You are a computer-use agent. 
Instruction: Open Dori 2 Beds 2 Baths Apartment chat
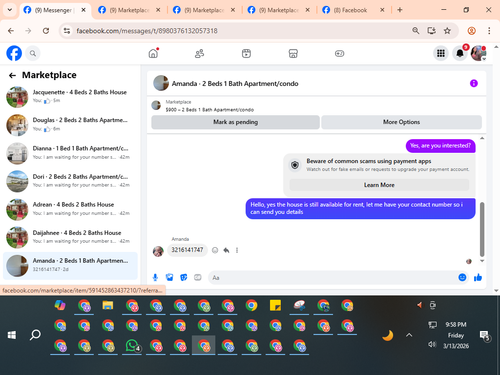pyautogui.click(x=70, y=181)
